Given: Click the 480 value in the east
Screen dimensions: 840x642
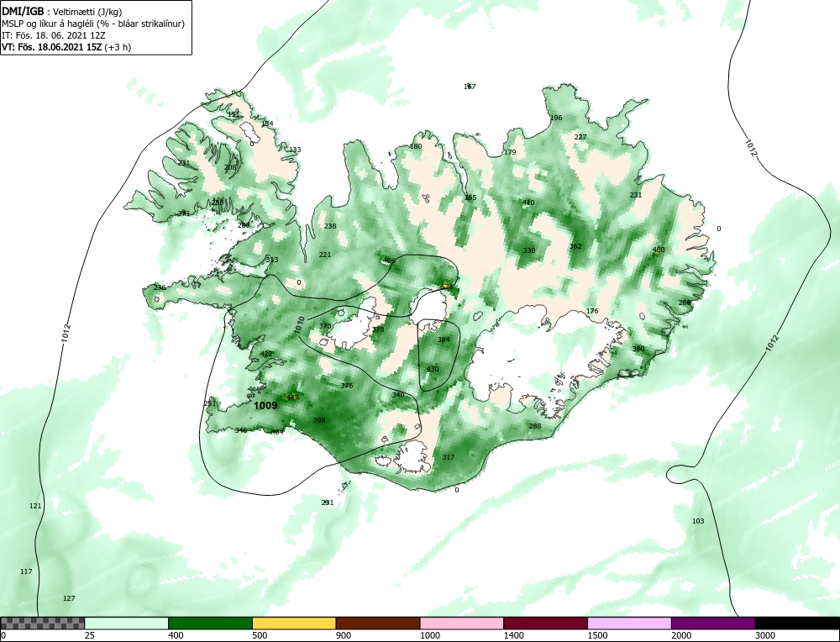Looking at the screenshot, I should point(659,250).
